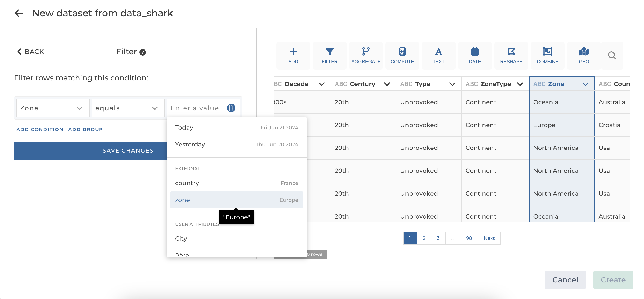Expand the Zone column selector dropdown
Image resolution: width=644 pixels, height=299 pixels.
pyautogui.click(x=53, y=108)
